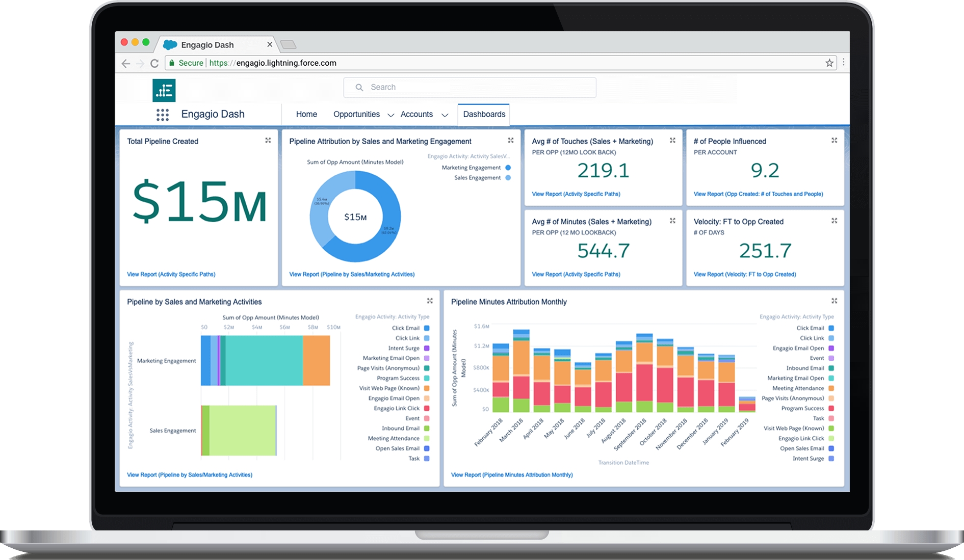Switch to the Dashboards tab
This screenshot has width=964, height=560.
[484, 114]
